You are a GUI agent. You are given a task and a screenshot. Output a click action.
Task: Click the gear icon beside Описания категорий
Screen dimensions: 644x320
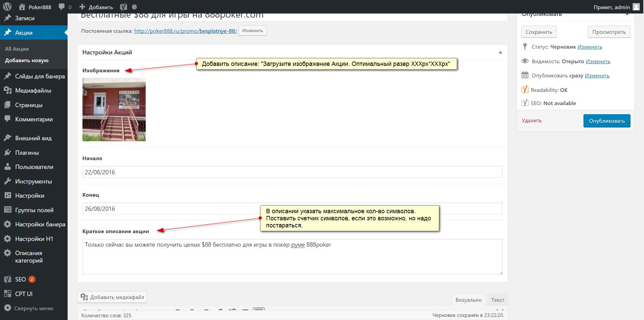7,253
